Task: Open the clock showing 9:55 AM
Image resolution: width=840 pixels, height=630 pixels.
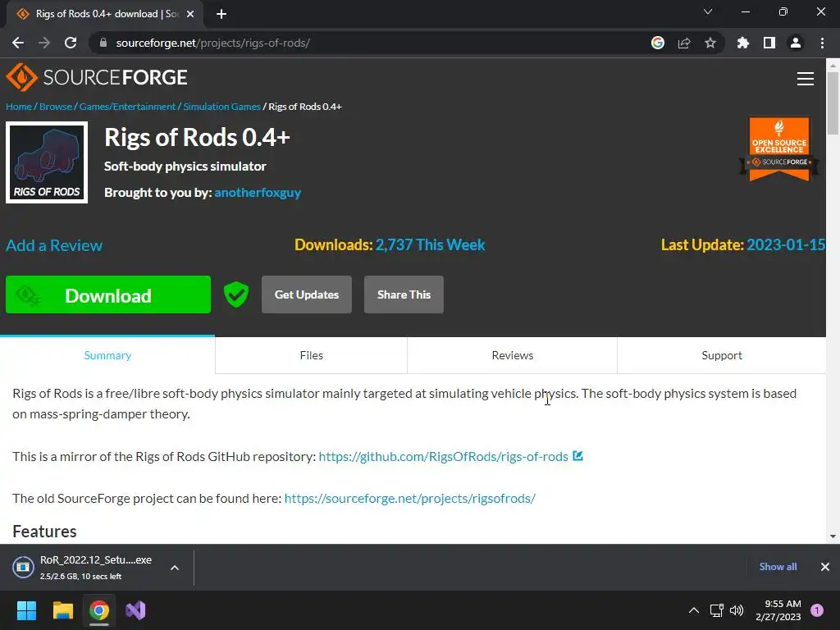Action: pyautogui.click(x=778, y=610)
